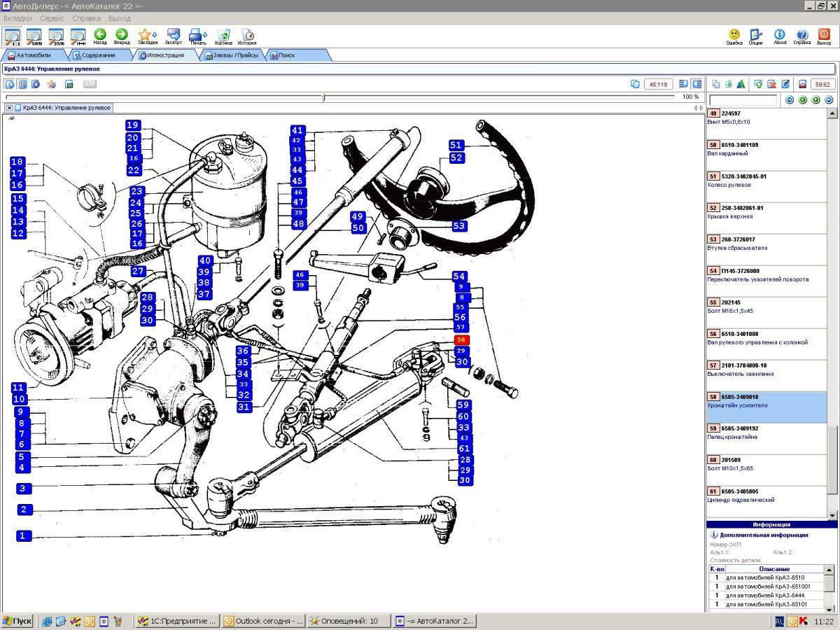Open the Закладки bookmarks dropdown
The width and height of the screenshot is (840, 630).
pos(147,36)
